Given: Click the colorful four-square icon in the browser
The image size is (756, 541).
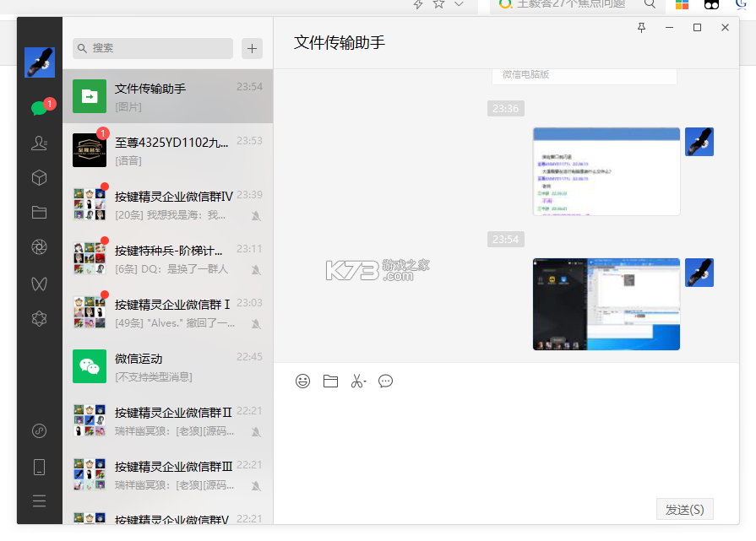Looking at the screenshot, I should coord(682,4).
